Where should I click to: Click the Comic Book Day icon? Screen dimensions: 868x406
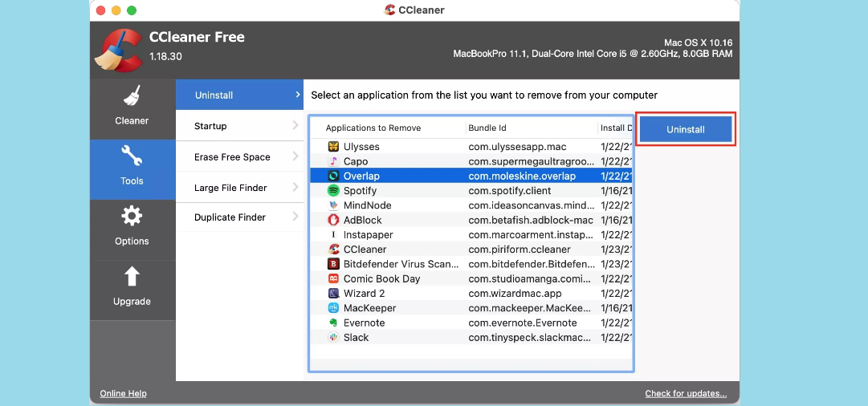tap(333, 278)
